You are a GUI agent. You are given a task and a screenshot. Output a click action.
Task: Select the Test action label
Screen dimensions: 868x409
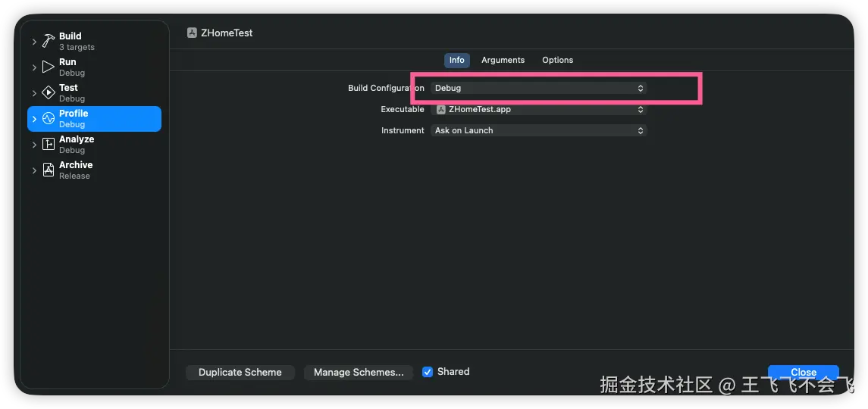(x=72, y=93)
